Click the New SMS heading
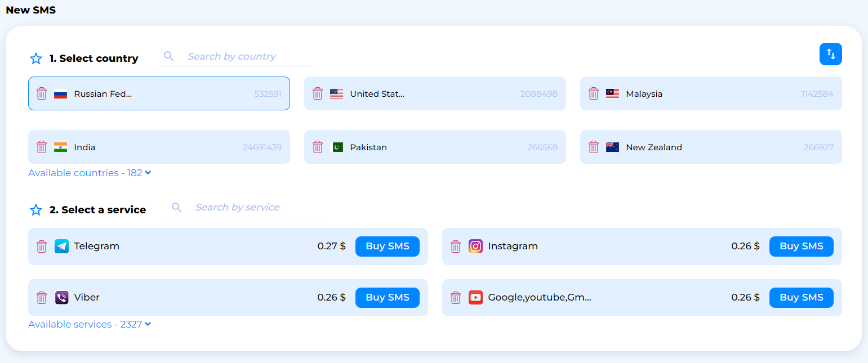Image resolution: width=868 pixels, height=363 pixels. pos(31,10)
